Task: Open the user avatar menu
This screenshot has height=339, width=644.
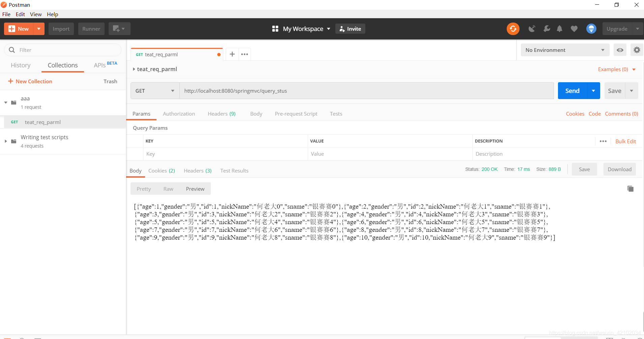Action: tap(591, 29)
